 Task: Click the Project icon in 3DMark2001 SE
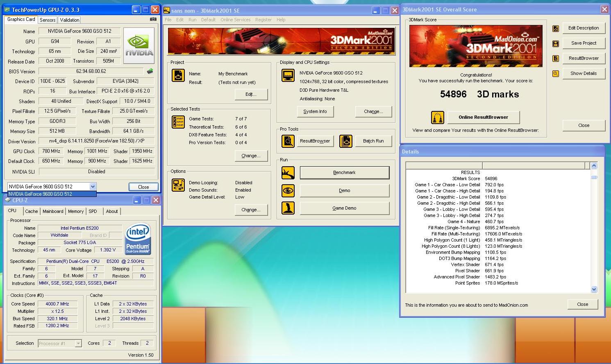[178, 75]
